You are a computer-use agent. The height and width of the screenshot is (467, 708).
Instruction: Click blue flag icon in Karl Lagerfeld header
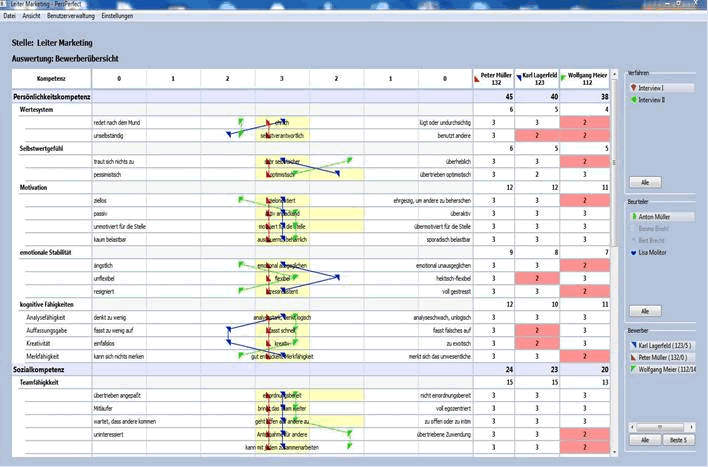[x=519, y=78]
